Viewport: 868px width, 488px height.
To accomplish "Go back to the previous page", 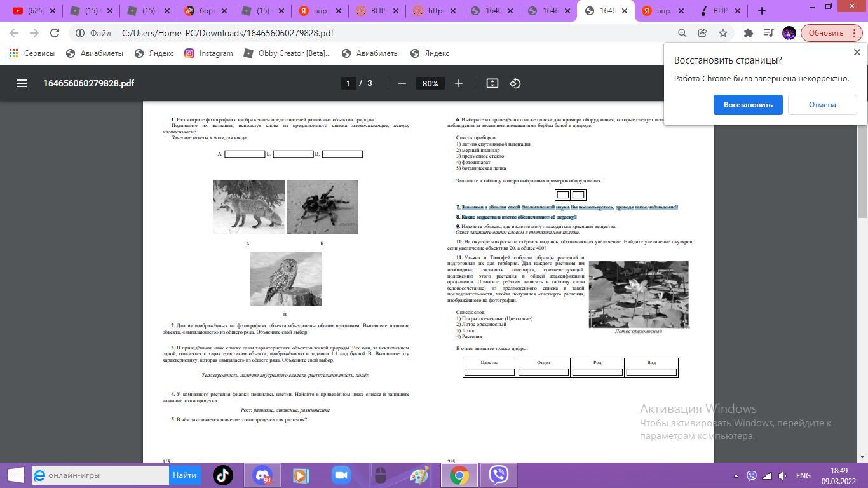I will coord(14,33).
